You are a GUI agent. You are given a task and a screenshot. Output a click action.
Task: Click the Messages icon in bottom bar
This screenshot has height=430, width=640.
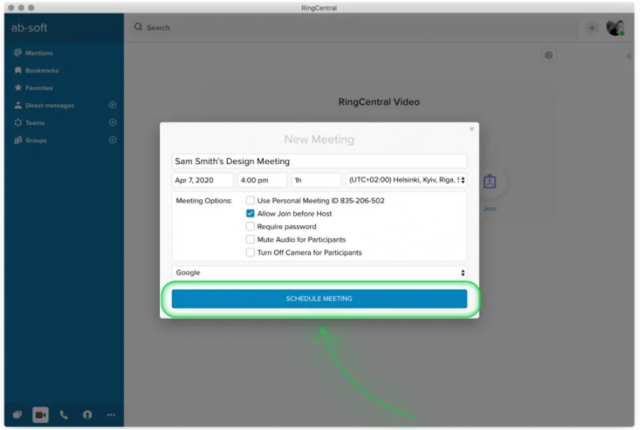17,414
